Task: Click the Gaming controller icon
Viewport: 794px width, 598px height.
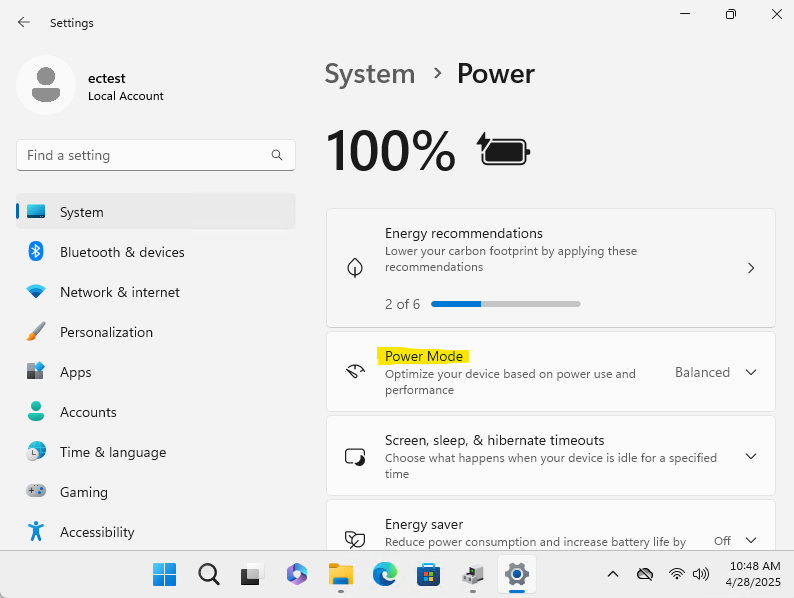Action: click(36, 492)
